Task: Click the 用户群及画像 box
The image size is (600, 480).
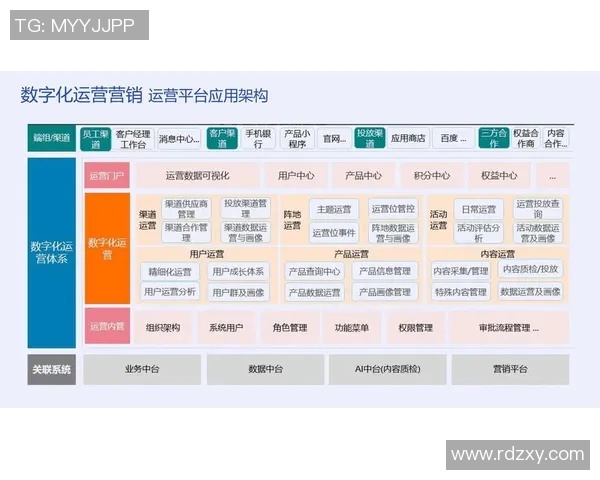Action: pyautogui.click(x=238, y=292)
